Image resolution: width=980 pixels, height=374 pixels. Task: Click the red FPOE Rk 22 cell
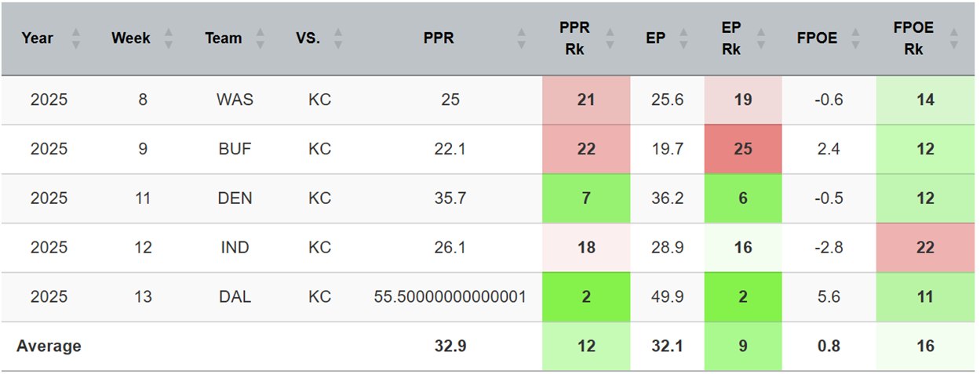pyautogui.click(x=925, y=248)
